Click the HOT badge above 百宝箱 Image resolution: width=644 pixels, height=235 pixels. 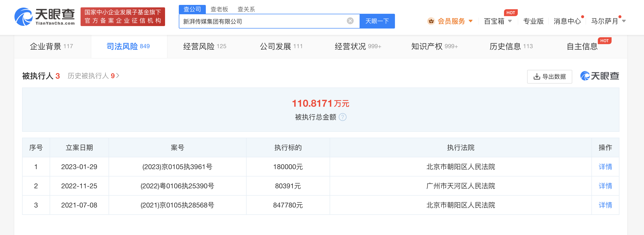(510, 13)
